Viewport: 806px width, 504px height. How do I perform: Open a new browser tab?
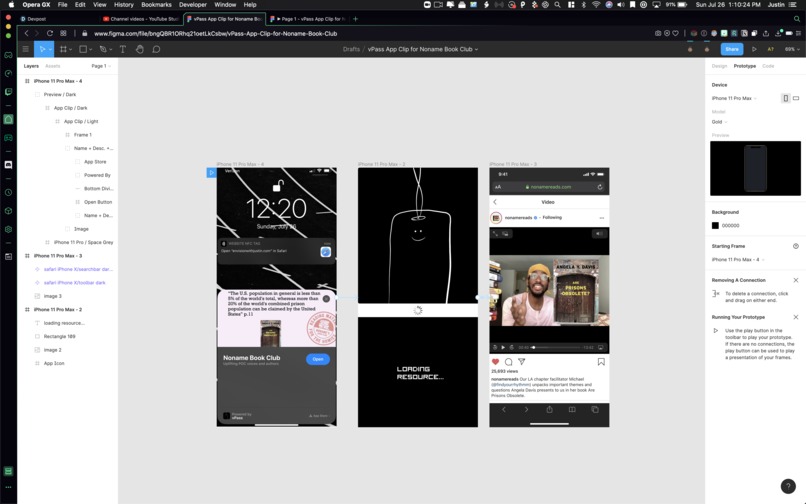click(355, 19)
